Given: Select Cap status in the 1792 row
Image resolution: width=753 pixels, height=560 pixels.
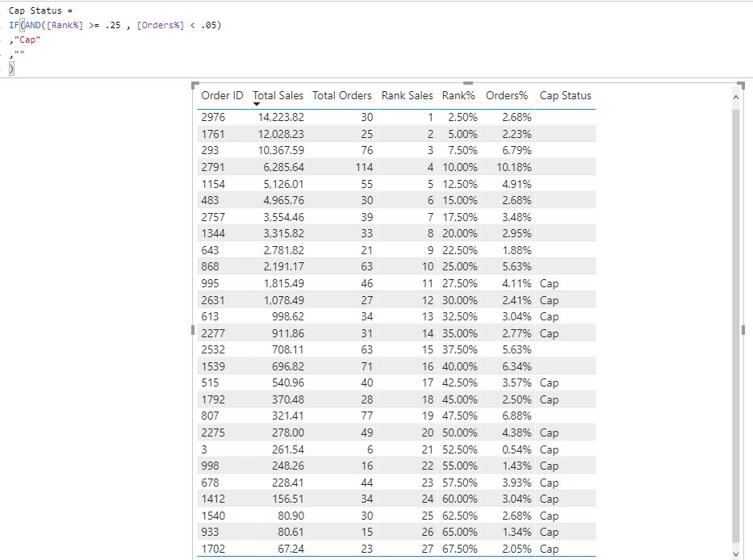Looking at the screenshot, I should point(549,399).
